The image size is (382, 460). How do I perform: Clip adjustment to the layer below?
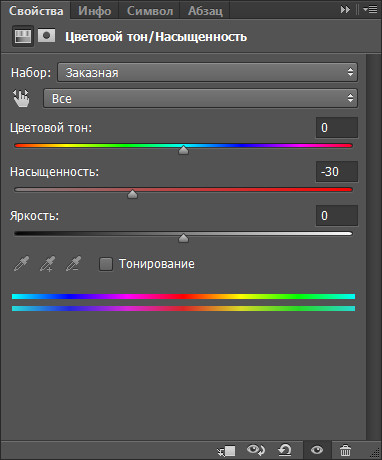pos(226,451)
